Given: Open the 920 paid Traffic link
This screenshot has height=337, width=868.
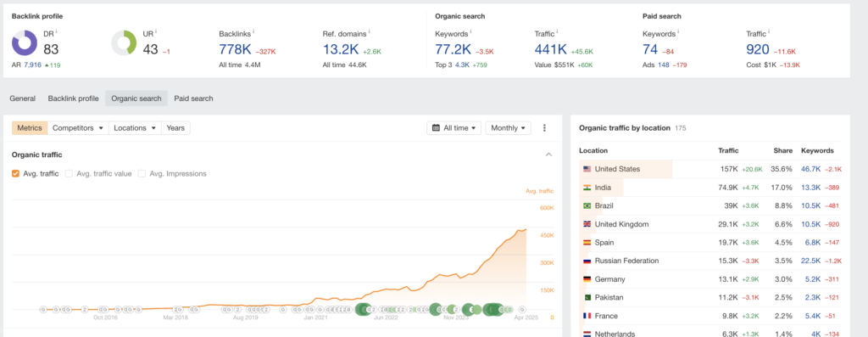Looking at the screenshot, I should point(758,49).
